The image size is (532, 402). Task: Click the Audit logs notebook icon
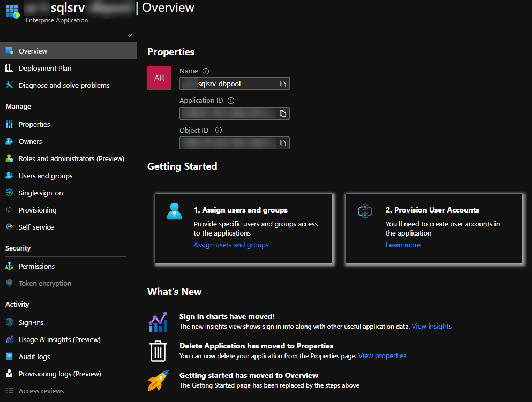coord(10,357)
